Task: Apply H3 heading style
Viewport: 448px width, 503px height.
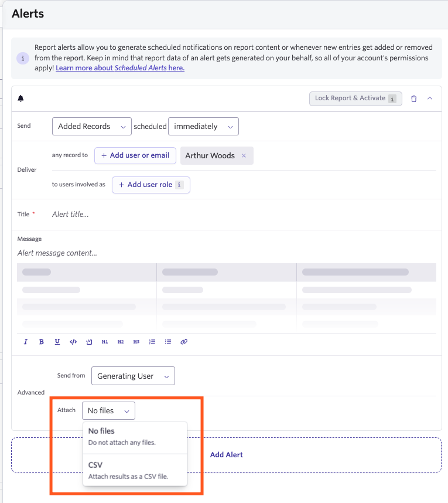Action: tap(136, 342)
